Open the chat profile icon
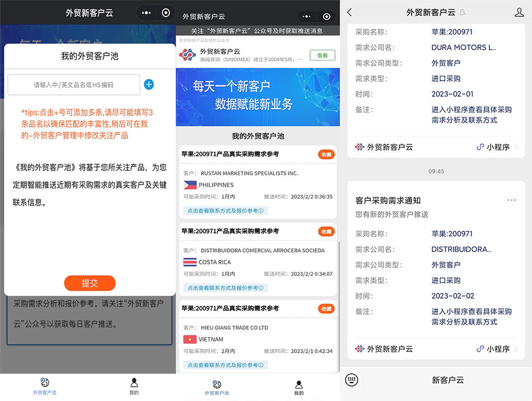The width and height of the screenshot is (532, 401). point(519,12)
